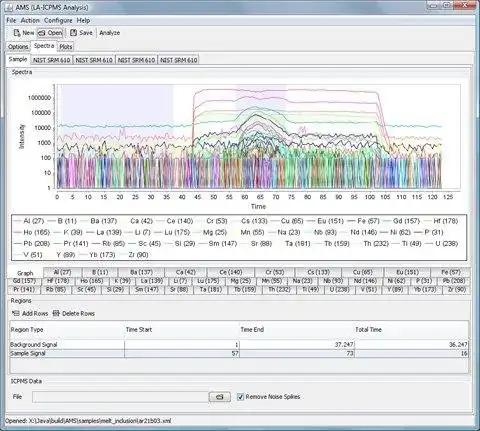Viewport: 480px width, 431px height.
Task: Click the Pb (208) legend entry
Action: [32, 243]
